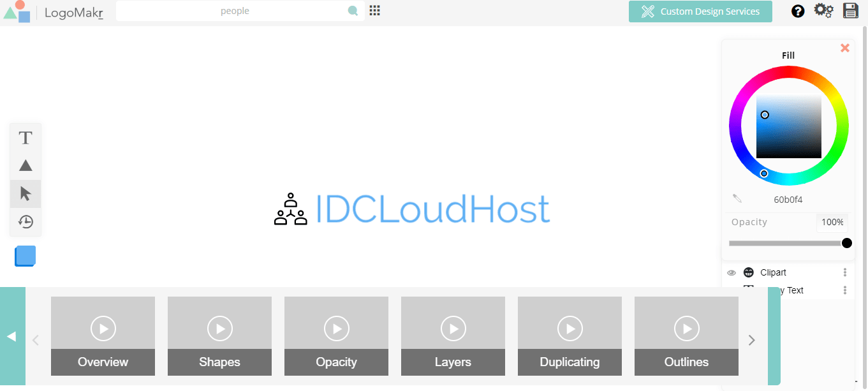This screenshot has height=391, width=868.
Task: Click the save floppy disk icon
Action: click(851, 11)
